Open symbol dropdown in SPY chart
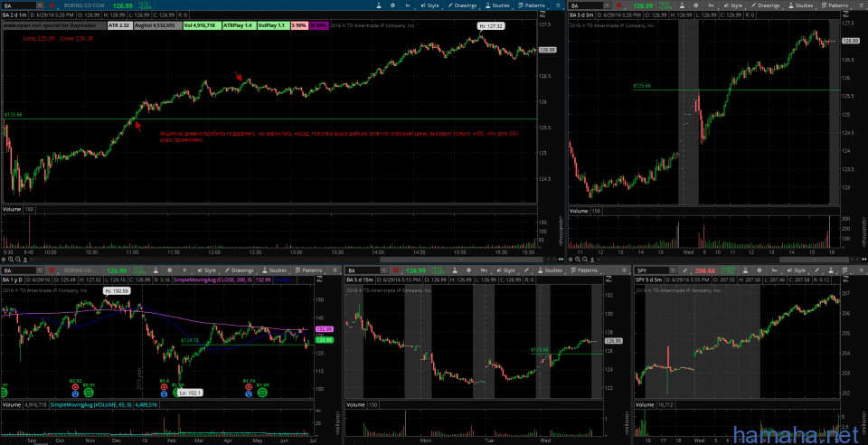 point(673,270)
